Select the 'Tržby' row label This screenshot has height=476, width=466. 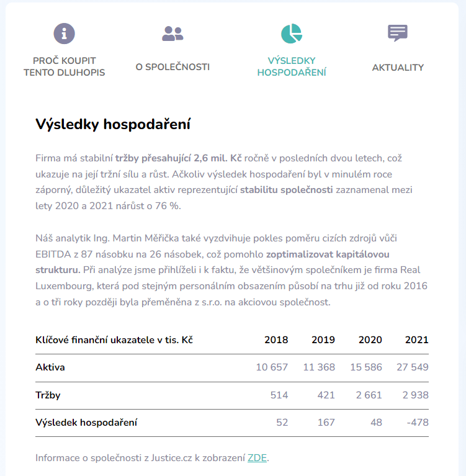48,395
